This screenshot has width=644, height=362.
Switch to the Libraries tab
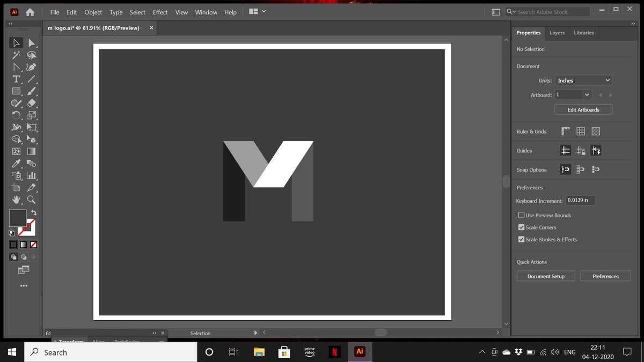coord(584,33)
